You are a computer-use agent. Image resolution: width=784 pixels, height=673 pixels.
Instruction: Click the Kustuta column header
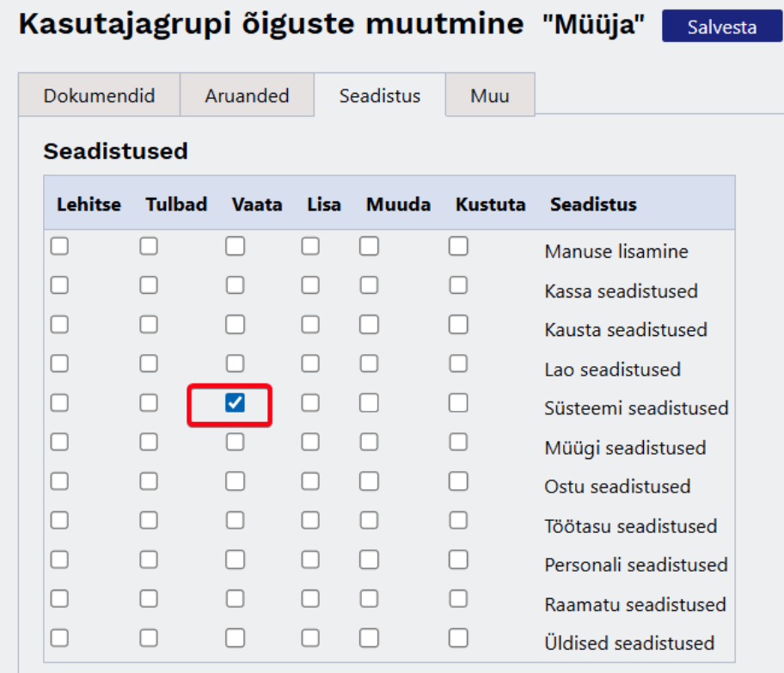tap(490, 205)
